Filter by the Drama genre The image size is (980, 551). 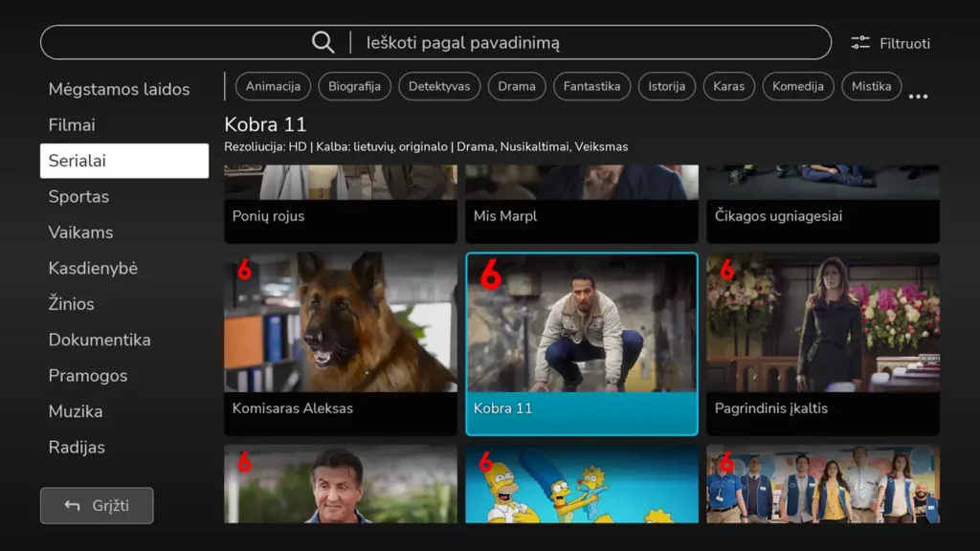pyautogui.click(x=517, y=86)
